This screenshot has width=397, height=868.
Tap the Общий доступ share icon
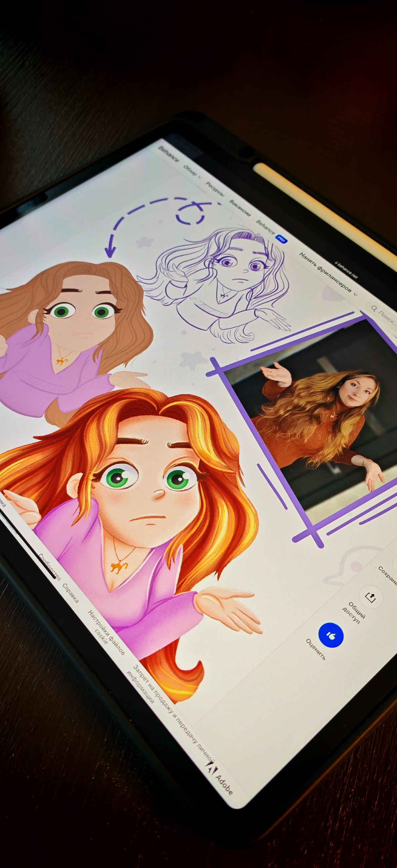pyautogui.click(x=371, y=597)
